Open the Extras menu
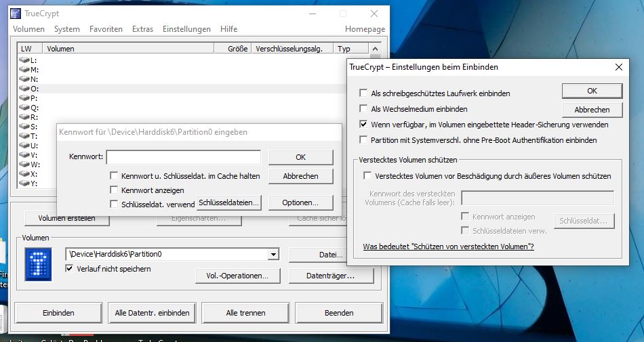Screen dimensions: 644x342 (142, 29)
